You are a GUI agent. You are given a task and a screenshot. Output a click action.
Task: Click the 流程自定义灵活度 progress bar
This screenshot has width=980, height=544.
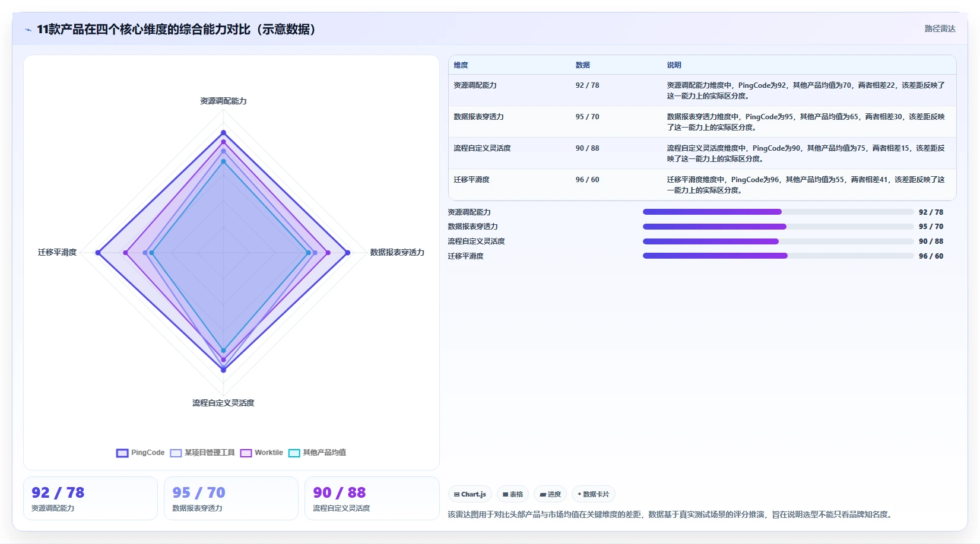(778, 241)
